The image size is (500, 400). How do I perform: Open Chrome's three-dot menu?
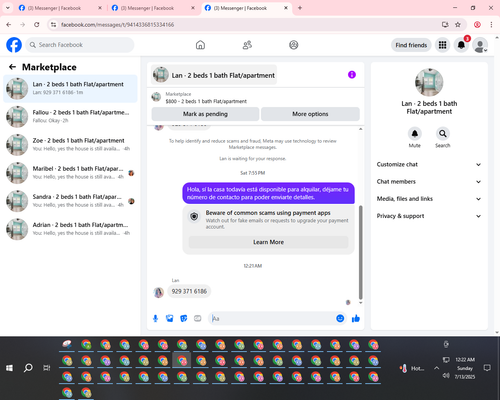(x=491, y=25)
